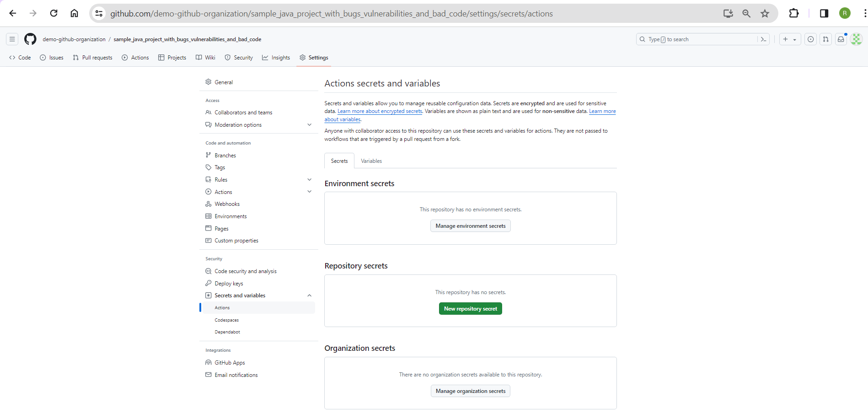Open the Pull requests tab icon

[x=75, y=57]
